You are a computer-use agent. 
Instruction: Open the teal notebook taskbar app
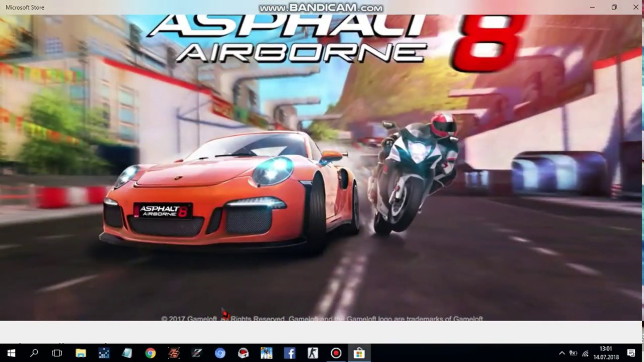[x=127, y=353]
